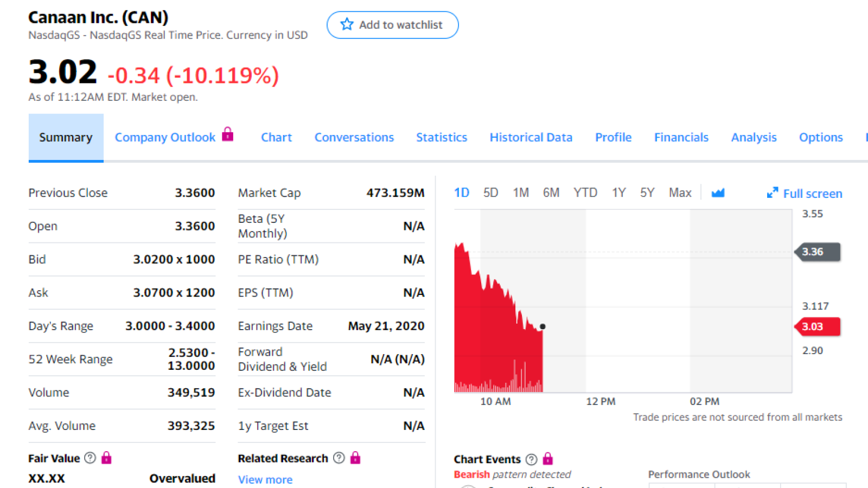Select the YTD chart range
Image resolution: width=868 pixels, height=488 pixels.
[x=585, y=193]
